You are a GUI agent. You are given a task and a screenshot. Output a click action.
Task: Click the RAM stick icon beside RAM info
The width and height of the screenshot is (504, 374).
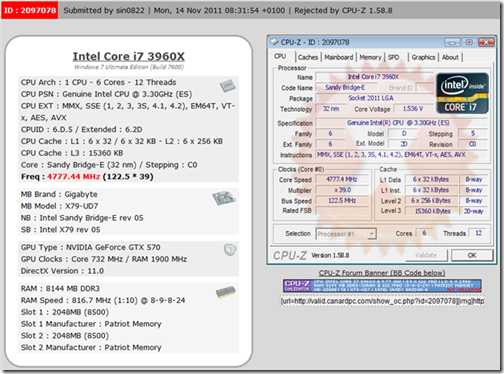226,292
